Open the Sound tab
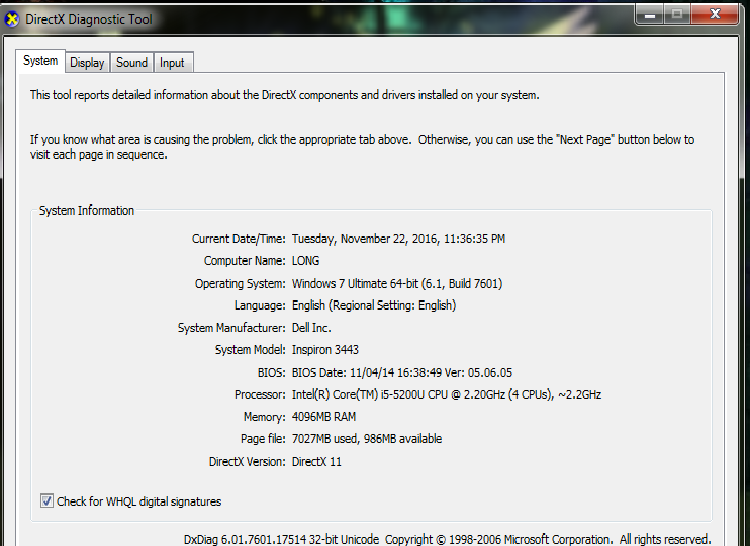Viewport: 750px width, 546px height. pyautogui.click(x=132, y=63)
